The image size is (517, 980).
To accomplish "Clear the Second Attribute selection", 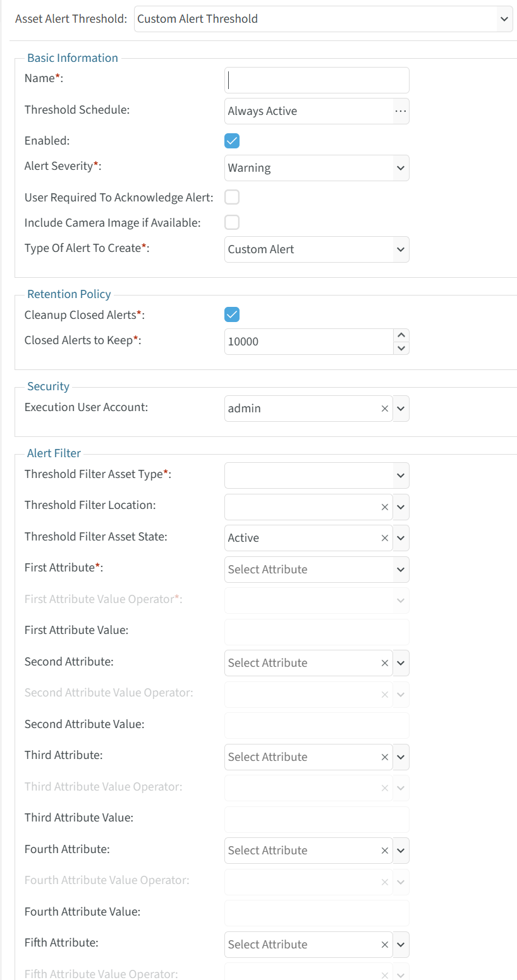I will [x=384, y=663].
